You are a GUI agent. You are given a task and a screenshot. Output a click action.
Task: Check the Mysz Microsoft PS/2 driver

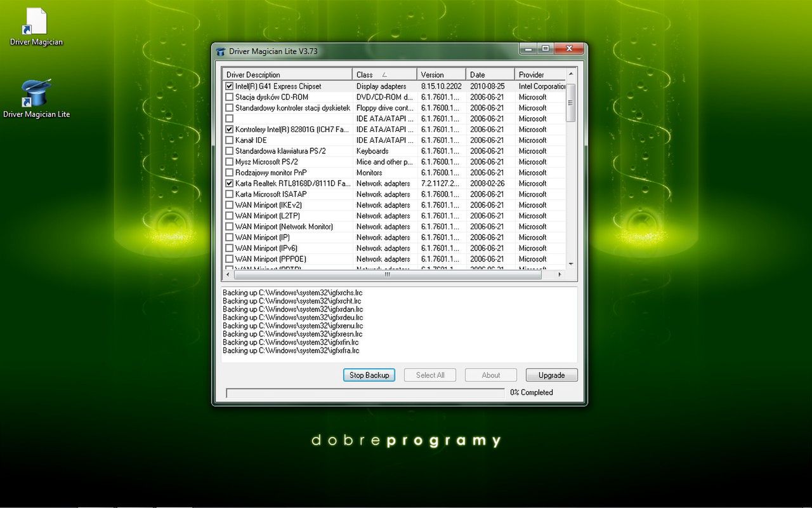[230, 162]
